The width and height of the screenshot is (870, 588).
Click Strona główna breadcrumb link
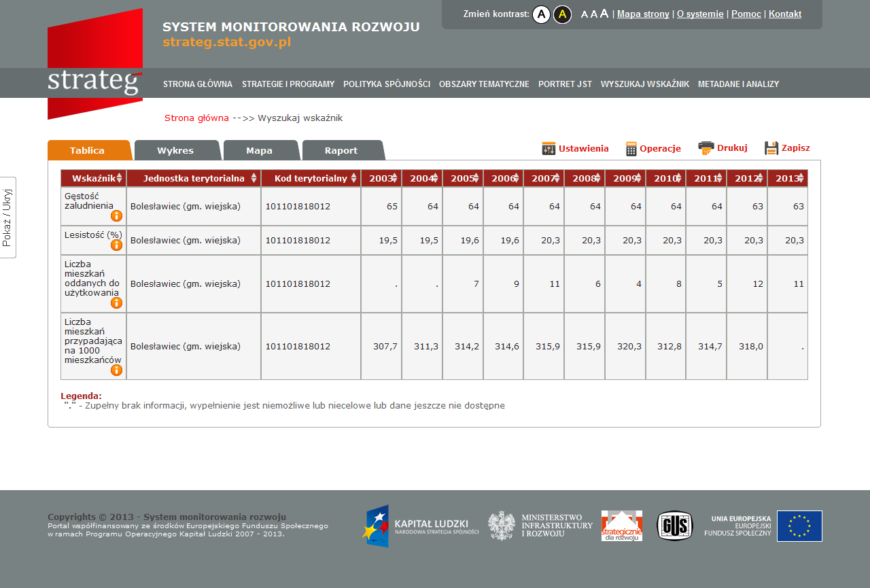196,118
